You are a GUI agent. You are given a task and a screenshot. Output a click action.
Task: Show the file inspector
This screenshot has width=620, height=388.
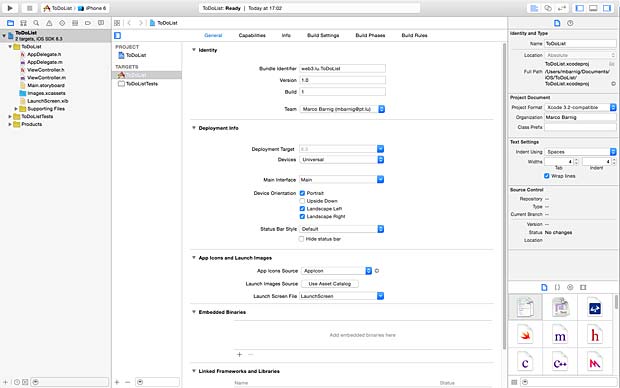pyautogui.click(x=557, y=23)
